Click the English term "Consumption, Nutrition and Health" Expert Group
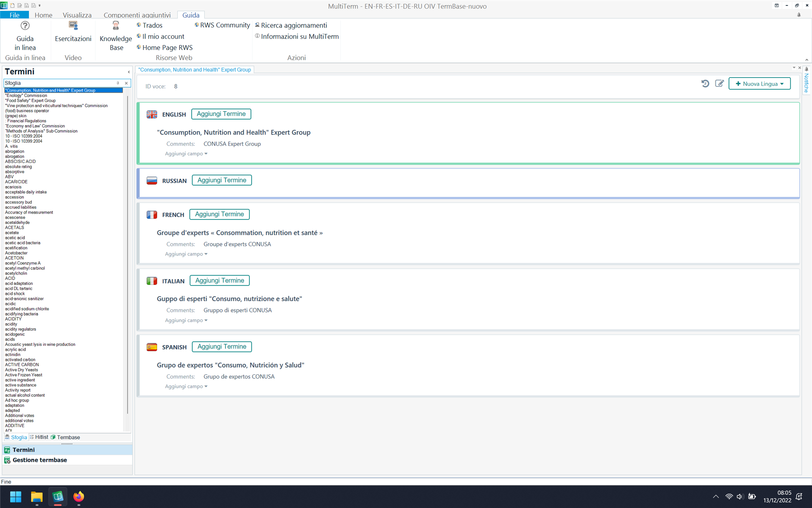 [x=234, y=132]
